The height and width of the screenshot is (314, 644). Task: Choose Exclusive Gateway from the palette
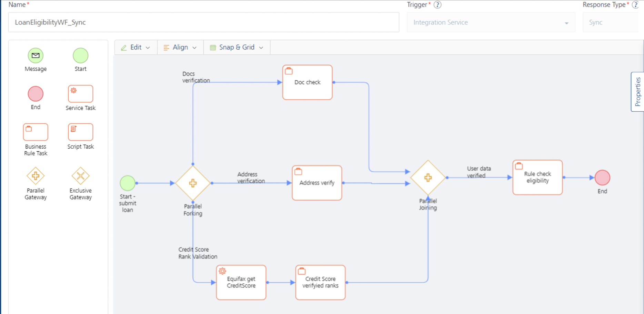(80, 176)
